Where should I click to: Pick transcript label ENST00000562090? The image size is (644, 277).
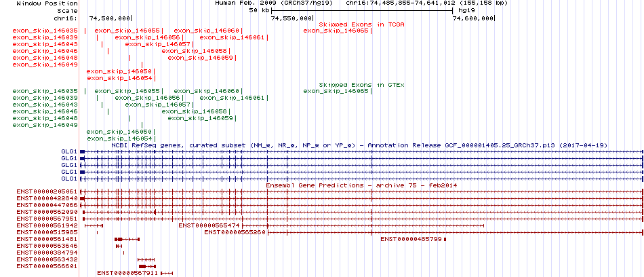(x=47, y=212)
